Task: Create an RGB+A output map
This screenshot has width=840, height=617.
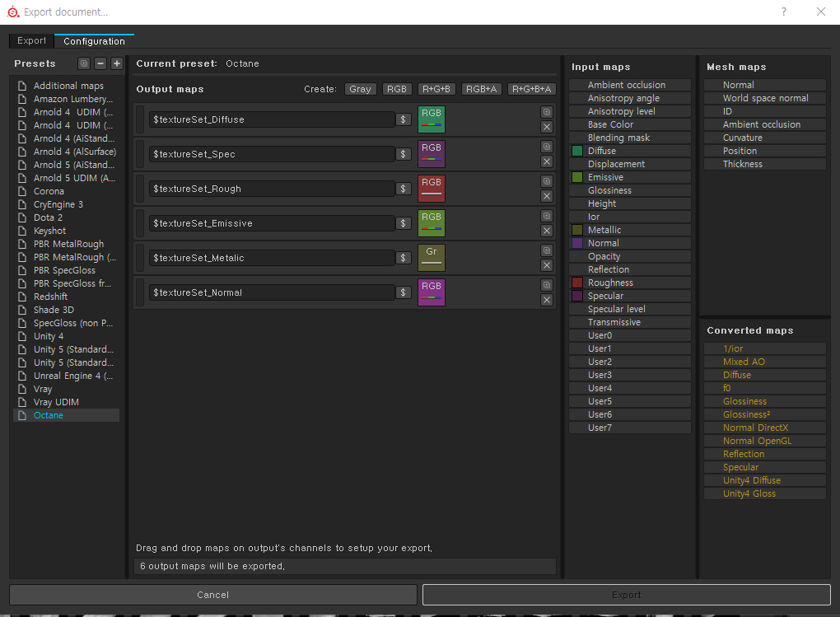Action: 481,89
